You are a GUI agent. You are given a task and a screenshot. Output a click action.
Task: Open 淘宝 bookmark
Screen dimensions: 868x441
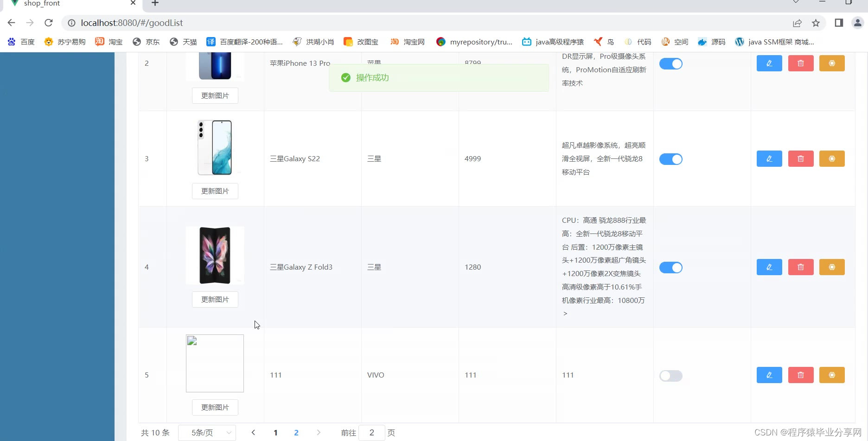109,42
